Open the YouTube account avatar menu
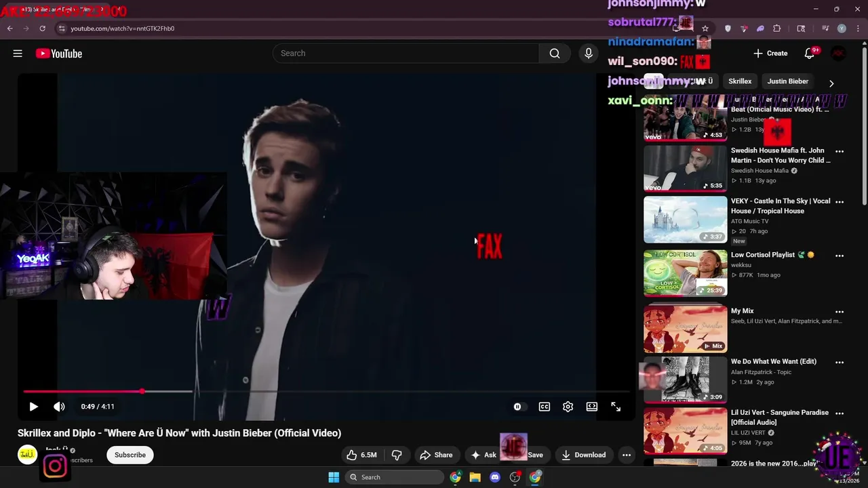This screenshot has width=868, height=488. (x=839, y=54)
